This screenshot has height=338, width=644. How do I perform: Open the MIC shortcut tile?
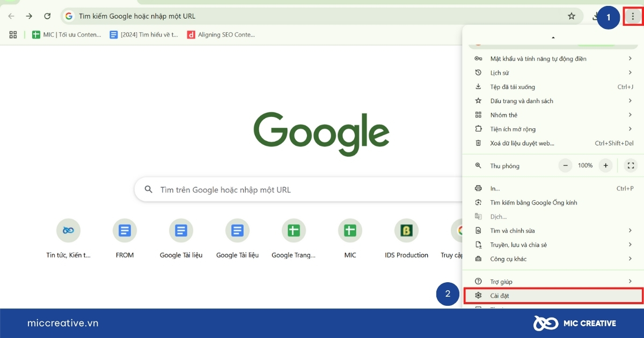pyautogui.click(x=350, y=239)
